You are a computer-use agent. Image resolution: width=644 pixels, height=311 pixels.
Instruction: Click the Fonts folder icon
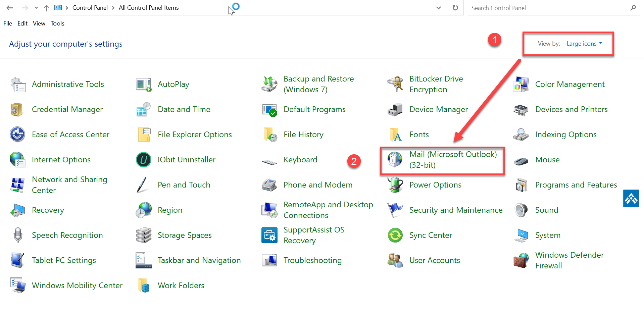pos(395,135)
